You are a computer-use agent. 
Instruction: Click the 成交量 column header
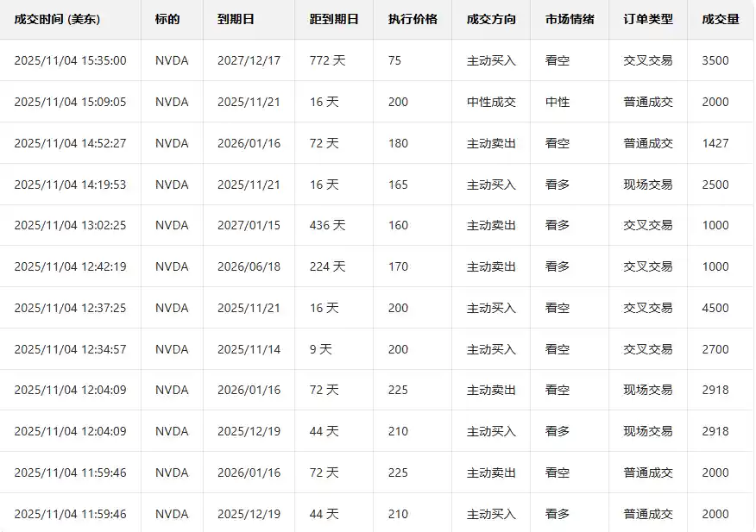point(721,19)
